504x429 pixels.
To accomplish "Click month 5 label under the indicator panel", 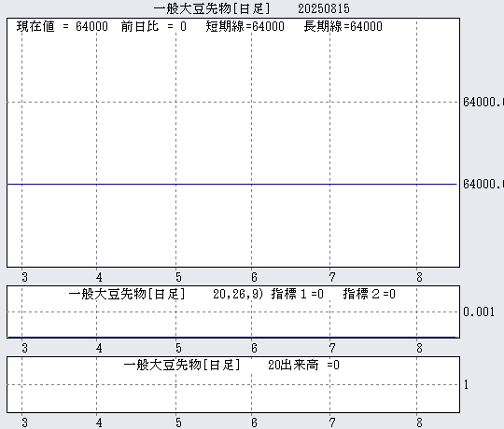I will click(178, 348).
